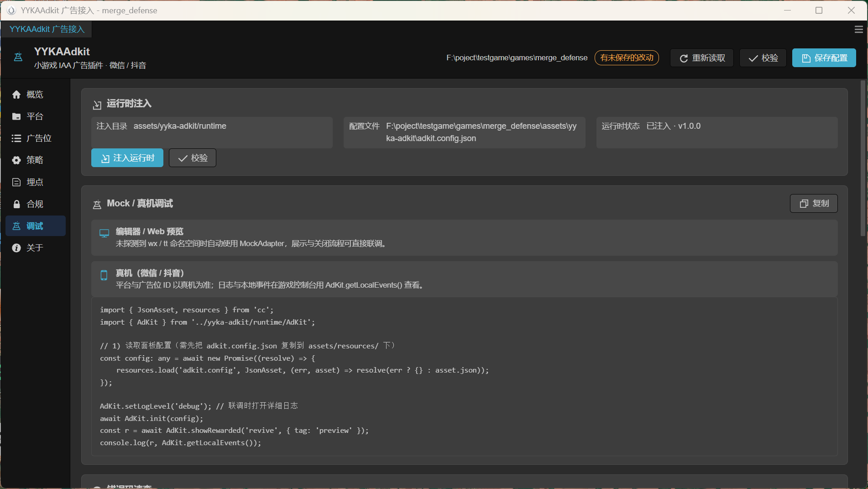Image resolution: width=868 pixels, height=489 pixels.
Task: Open the hamburger menu at top right
Action: 858,29
